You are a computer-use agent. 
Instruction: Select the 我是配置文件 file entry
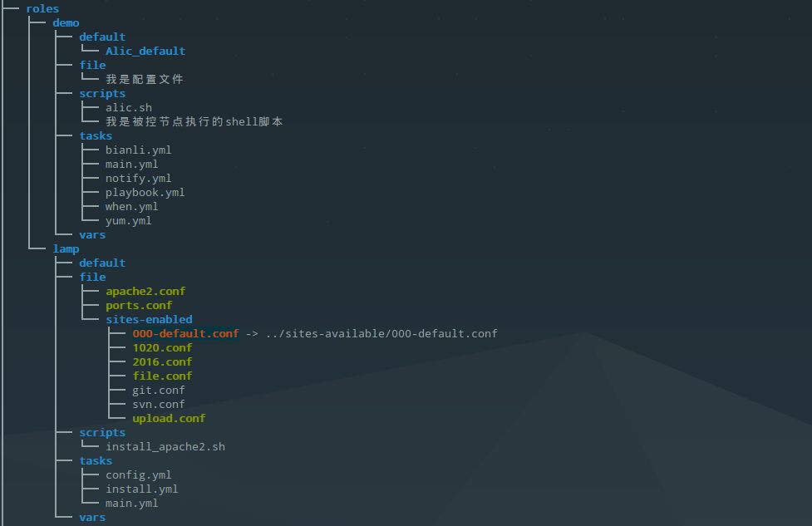point(145,79)
